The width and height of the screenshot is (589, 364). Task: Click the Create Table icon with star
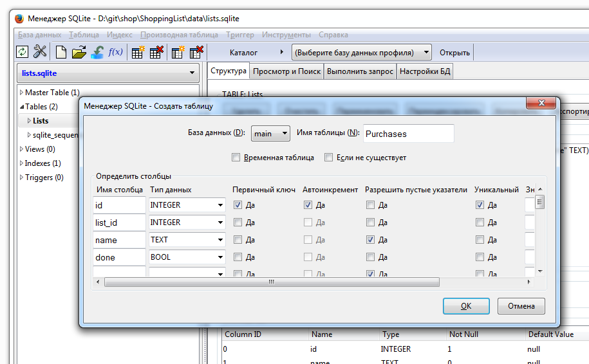point(138,52)
